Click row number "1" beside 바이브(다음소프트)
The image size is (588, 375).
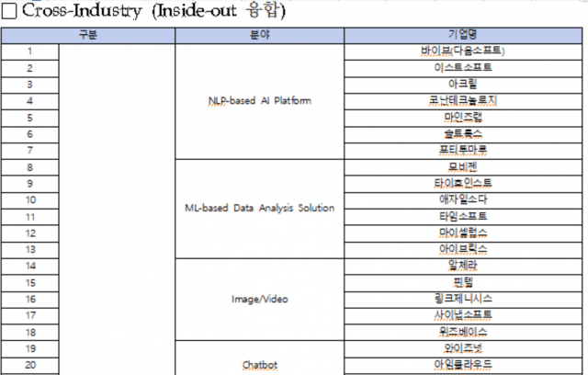30,51
